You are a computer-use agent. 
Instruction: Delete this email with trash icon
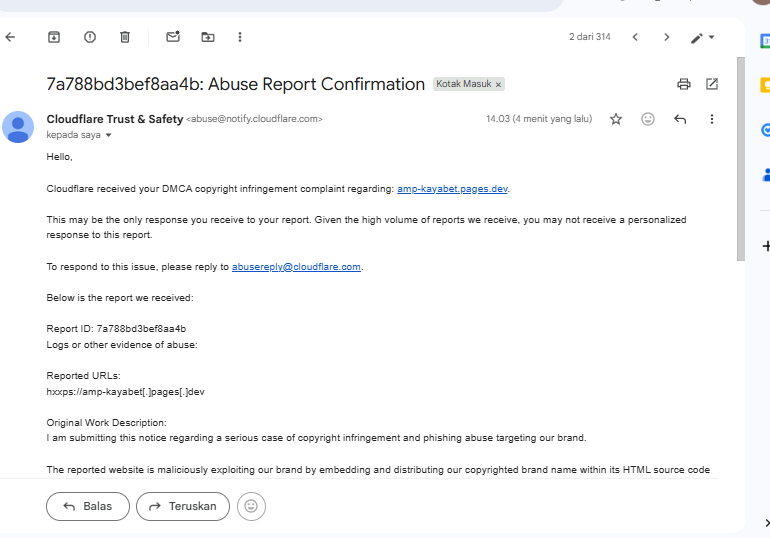[125, 37]
